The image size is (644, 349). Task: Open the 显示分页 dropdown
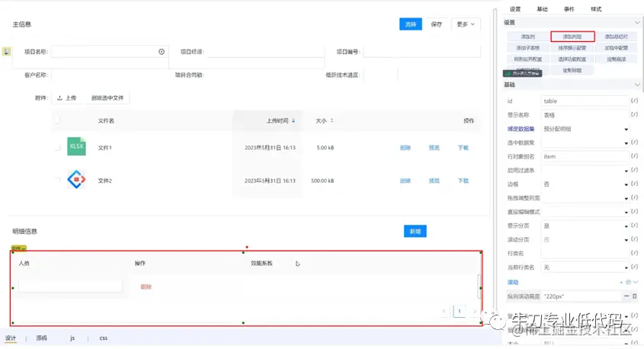[585, 226]
